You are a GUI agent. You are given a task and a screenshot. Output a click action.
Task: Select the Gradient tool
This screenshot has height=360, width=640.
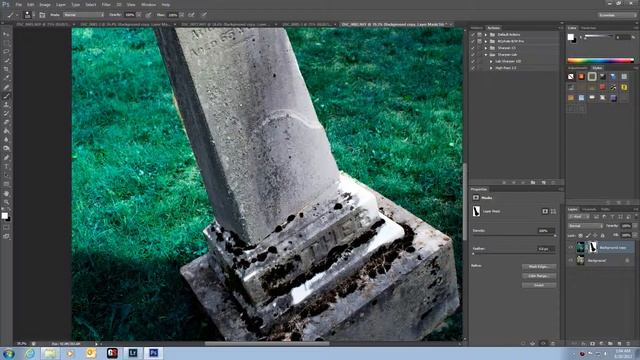click(x=6, y=131)
